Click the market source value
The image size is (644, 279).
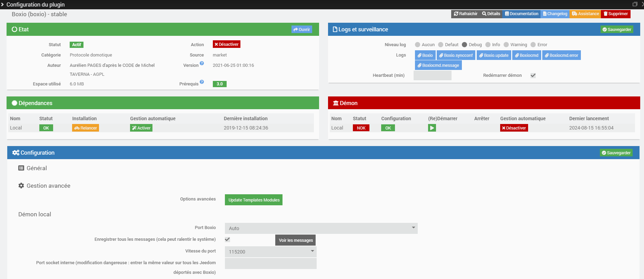tap(220, 55)
